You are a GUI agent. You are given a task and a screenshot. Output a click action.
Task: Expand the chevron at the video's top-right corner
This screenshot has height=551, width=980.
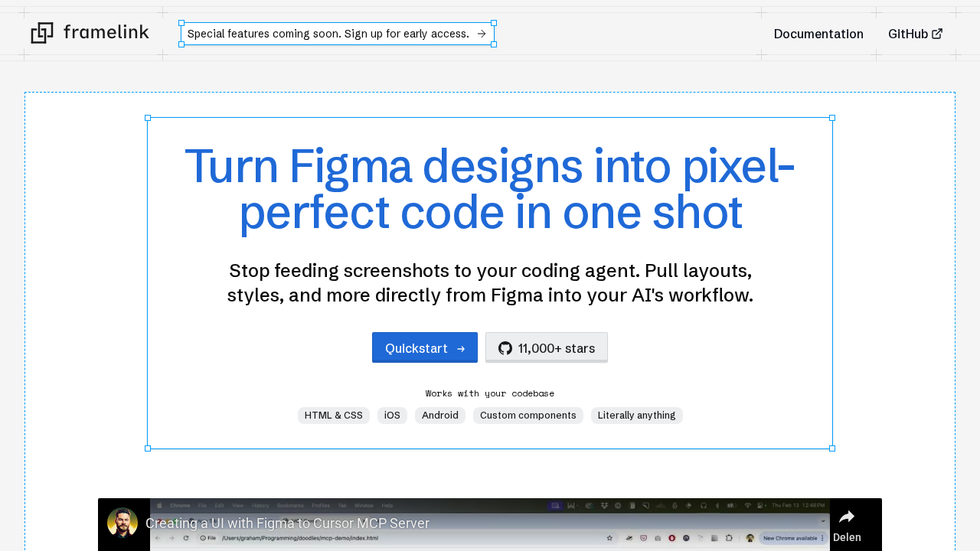pos(825,521)
